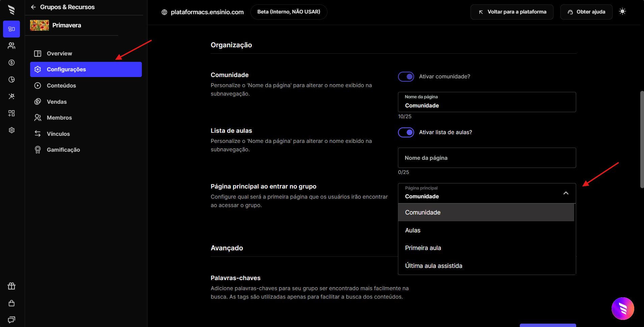Choose Última aula assistida option
The image size is (644, 327).
433,266
